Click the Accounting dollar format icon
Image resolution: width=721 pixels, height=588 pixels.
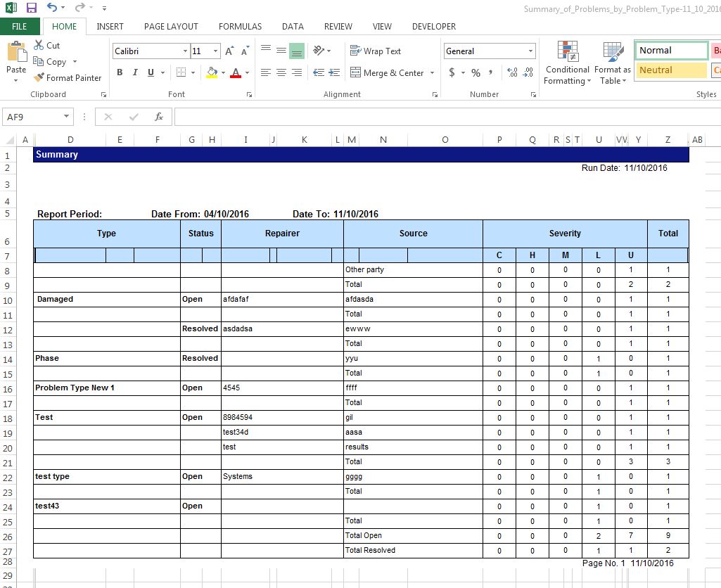pos(452,72)
